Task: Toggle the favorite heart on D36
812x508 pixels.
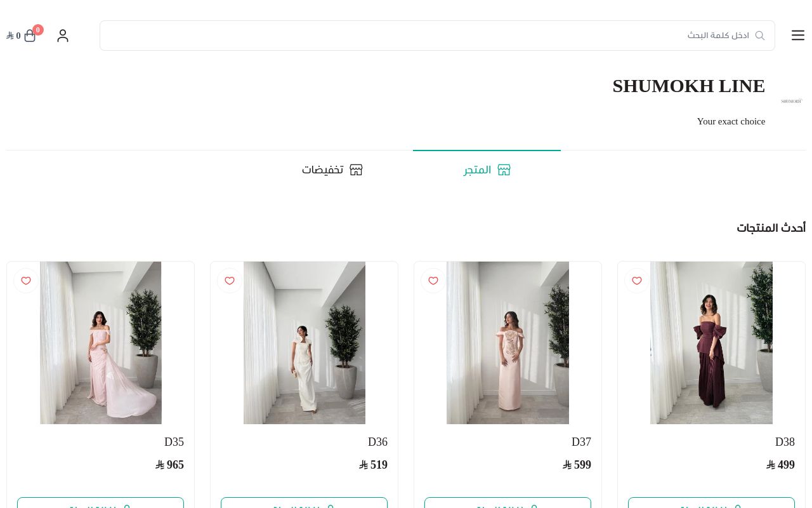Action: [230, 281]
